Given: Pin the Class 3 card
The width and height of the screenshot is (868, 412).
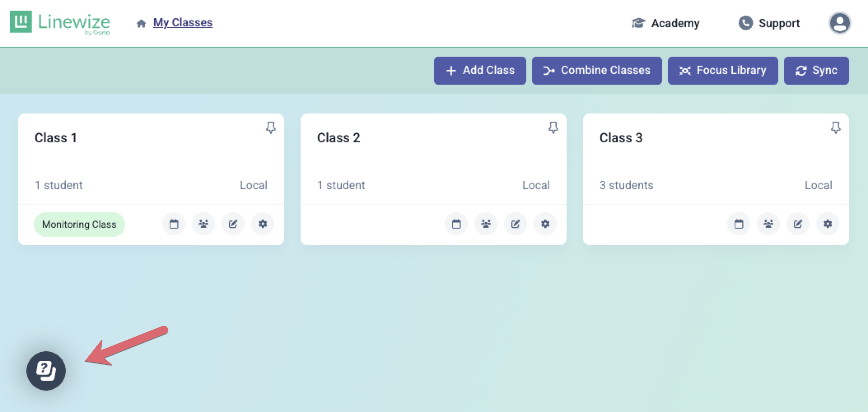Looking at the screenshot, I should (835, 128).
